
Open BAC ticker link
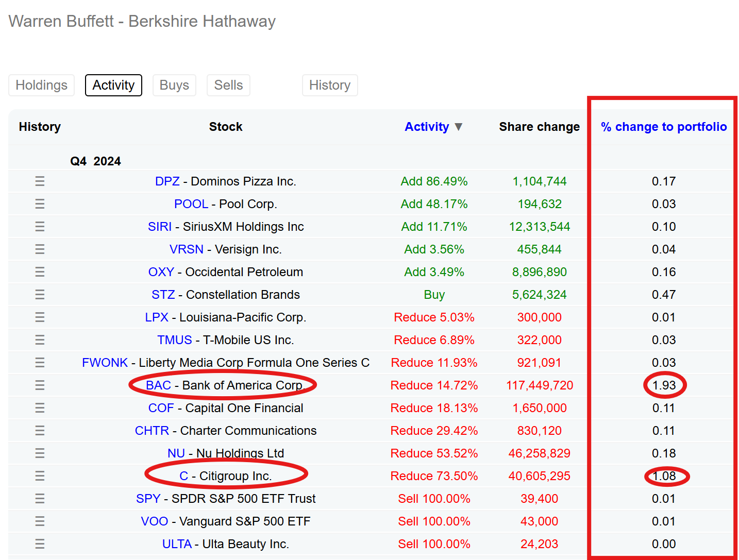[x=158, y=385]
